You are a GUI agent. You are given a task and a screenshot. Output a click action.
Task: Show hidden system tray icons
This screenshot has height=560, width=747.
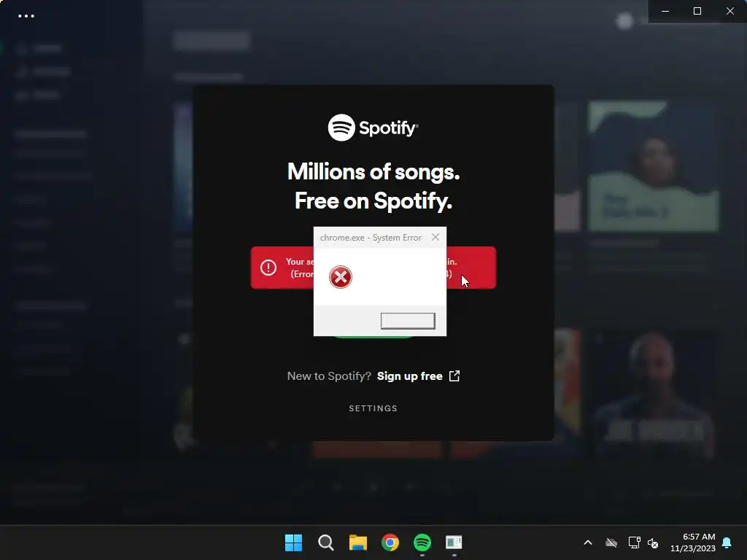588,542
